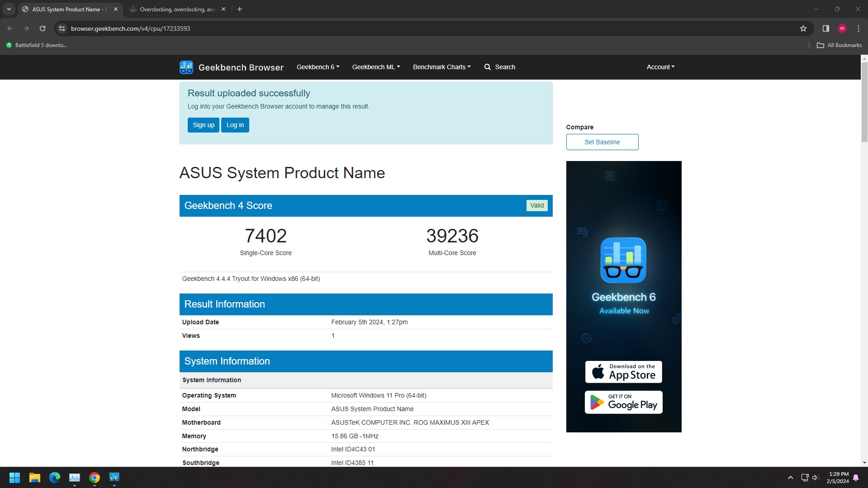The width and height of the screenshot is (868, 488).
Task: Close the Overclocking tab
Action: click(x=223, y=9)
